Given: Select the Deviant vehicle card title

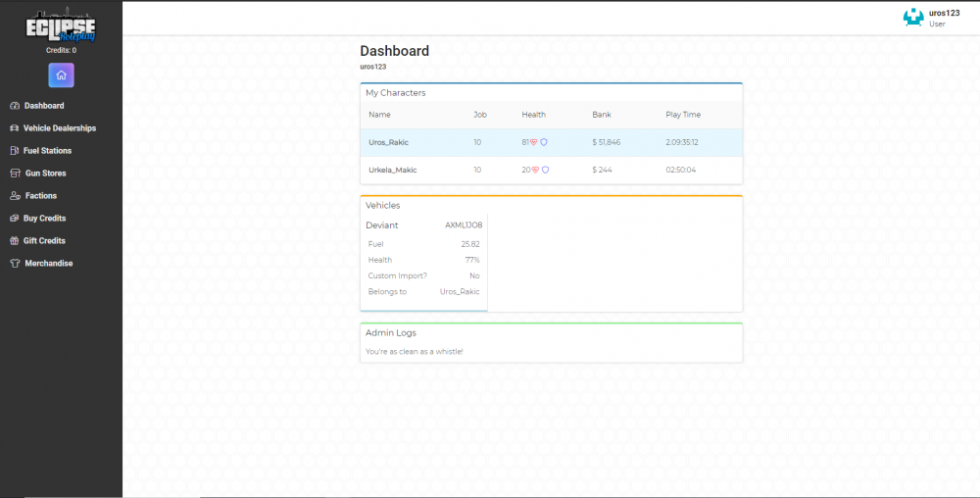Looking at the screenshot, I should click(x=382, y=225).
